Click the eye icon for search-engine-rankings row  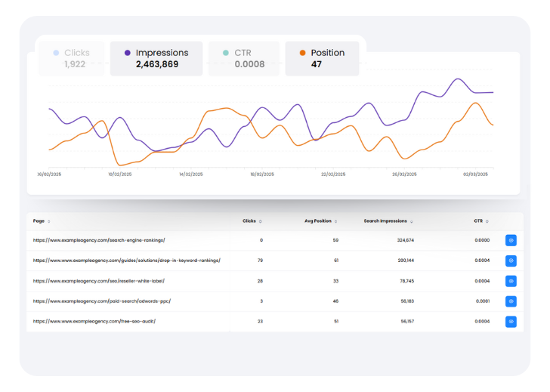point(511,240)
